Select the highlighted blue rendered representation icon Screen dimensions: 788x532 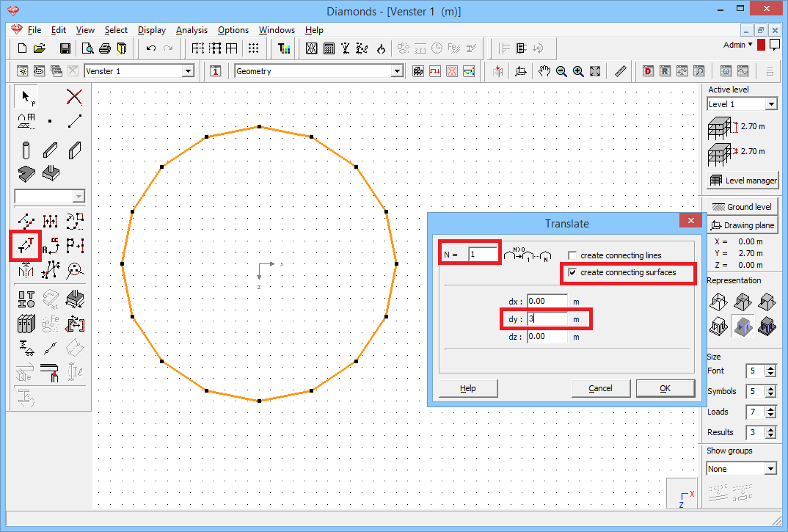point(743,327)
